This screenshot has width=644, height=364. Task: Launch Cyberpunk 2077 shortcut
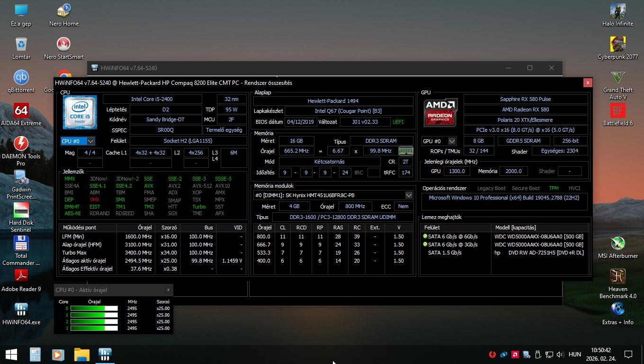tap(617, 48)
